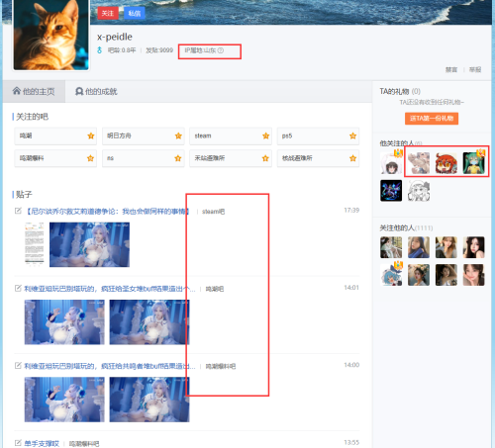Click the red 关注 follow button
The height and width of the screenshot is (448, 495).
[108, 13]
